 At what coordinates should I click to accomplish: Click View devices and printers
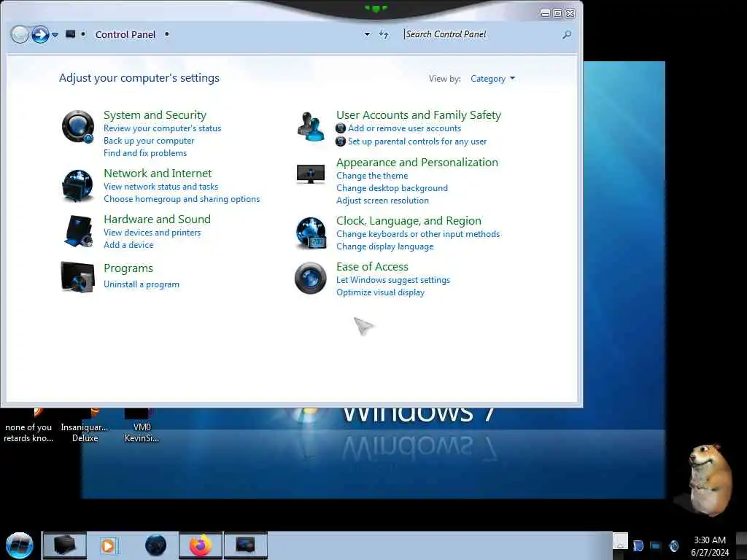[x=152, y=233]
